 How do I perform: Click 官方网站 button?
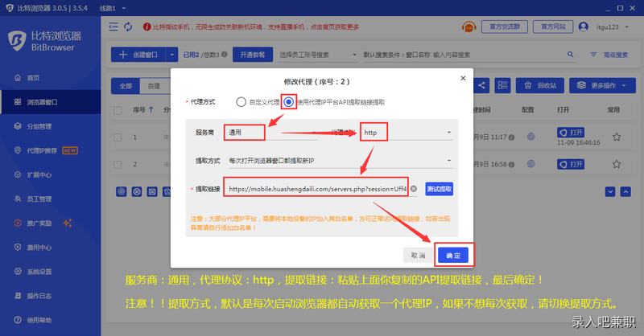[553, 27]
